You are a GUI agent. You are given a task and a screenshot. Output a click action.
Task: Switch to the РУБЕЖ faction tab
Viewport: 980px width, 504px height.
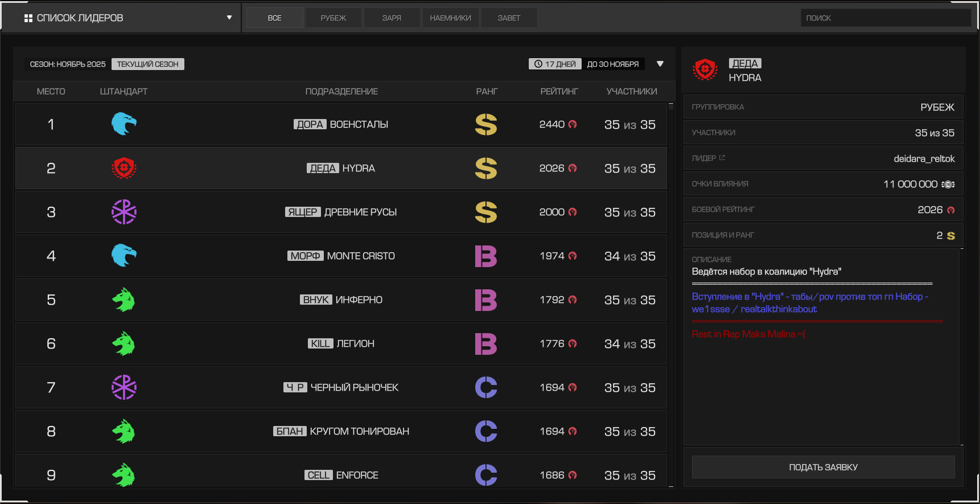click(x=333, y=18)
